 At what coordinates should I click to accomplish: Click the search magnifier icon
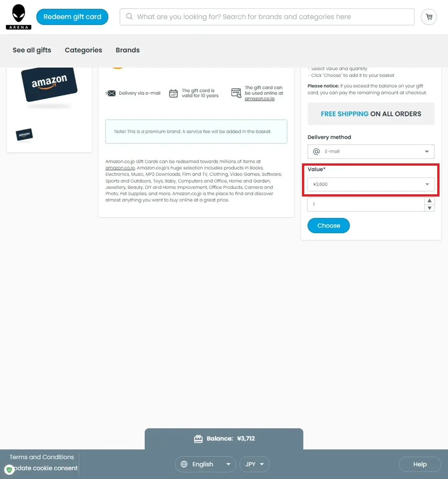129,17
